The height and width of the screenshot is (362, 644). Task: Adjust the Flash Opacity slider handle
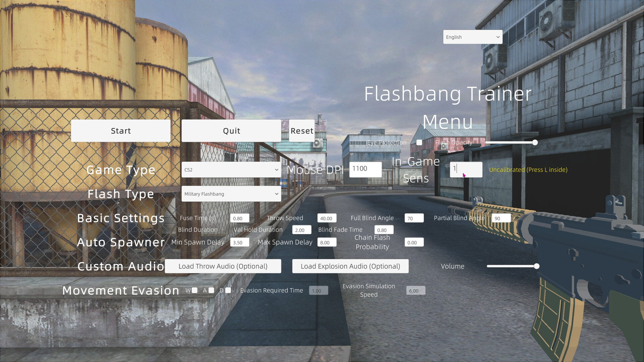[535, 142]
